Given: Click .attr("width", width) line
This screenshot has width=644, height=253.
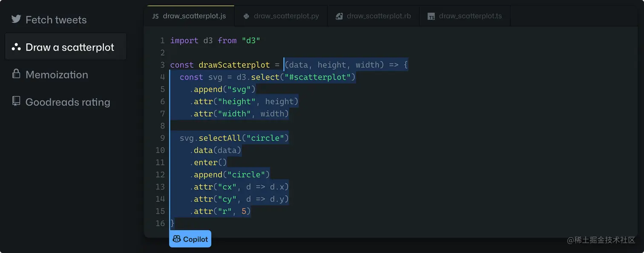Looking at the screenshot, I should click(x=239, y=114).
